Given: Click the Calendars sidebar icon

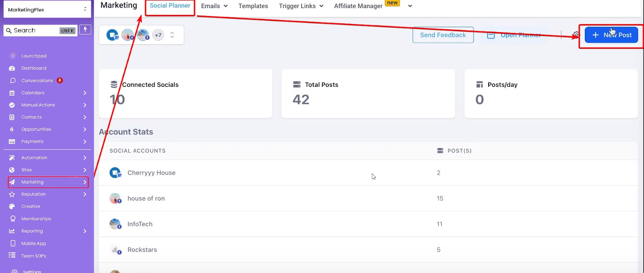Looking at the screenshot, I should [12, 93].
